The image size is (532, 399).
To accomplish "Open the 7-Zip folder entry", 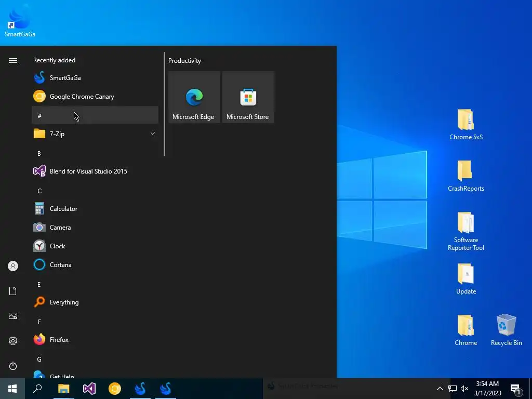I will [x=95, y=134].
